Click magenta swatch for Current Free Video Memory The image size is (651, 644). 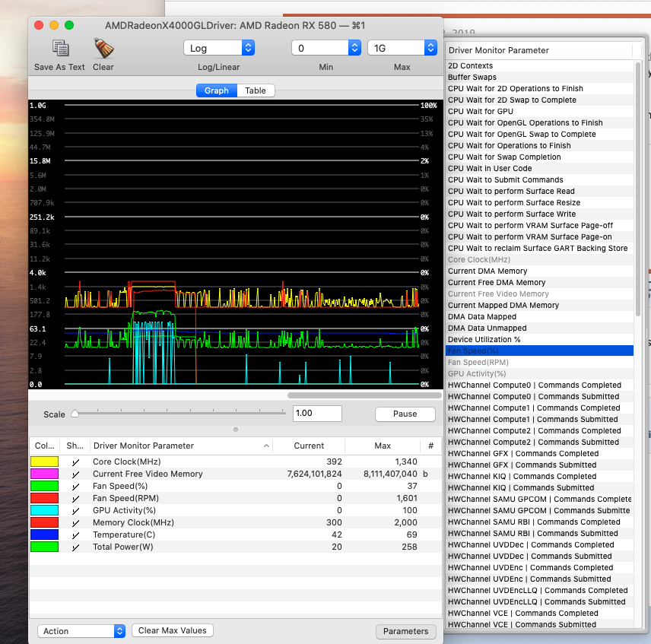44,474
